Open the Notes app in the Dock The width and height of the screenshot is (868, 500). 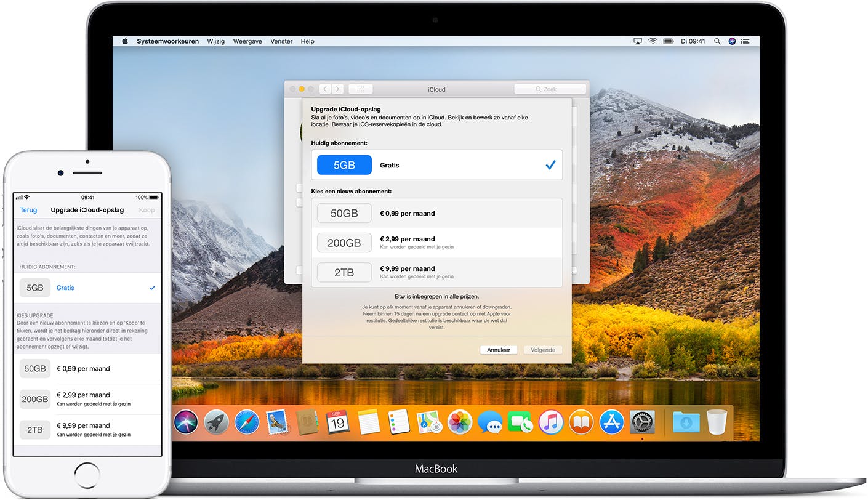point(368,422)
